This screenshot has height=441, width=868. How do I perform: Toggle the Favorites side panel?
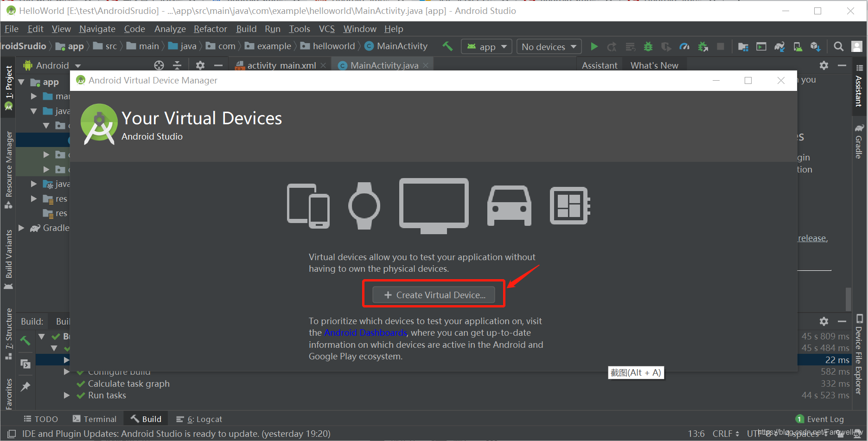click(x=8, y=394)
